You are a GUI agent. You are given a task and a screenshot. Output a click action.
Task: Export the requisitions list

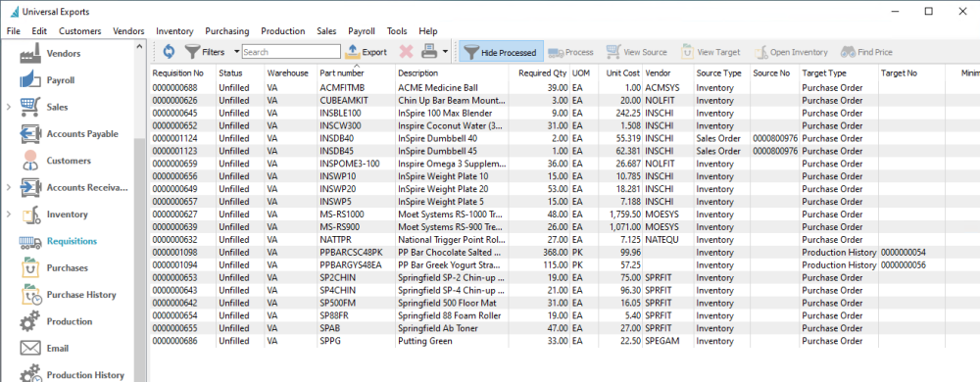point(367,52)
